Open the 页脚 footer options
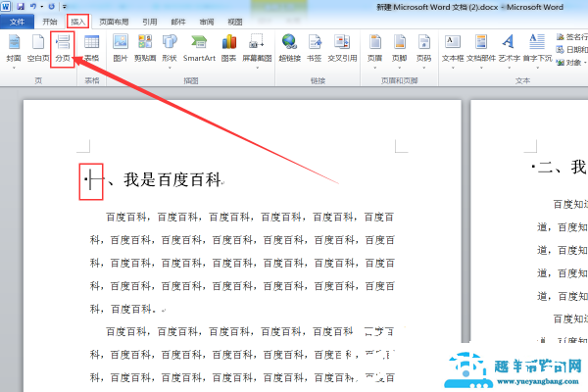588x392 pixels. [x=400, y=48]
